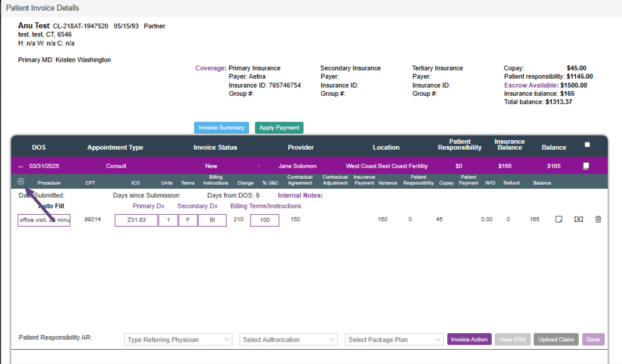Click the Upload Claim button
Image resolution: width=622 pixels, height=364 pixels.
point(556,340)
